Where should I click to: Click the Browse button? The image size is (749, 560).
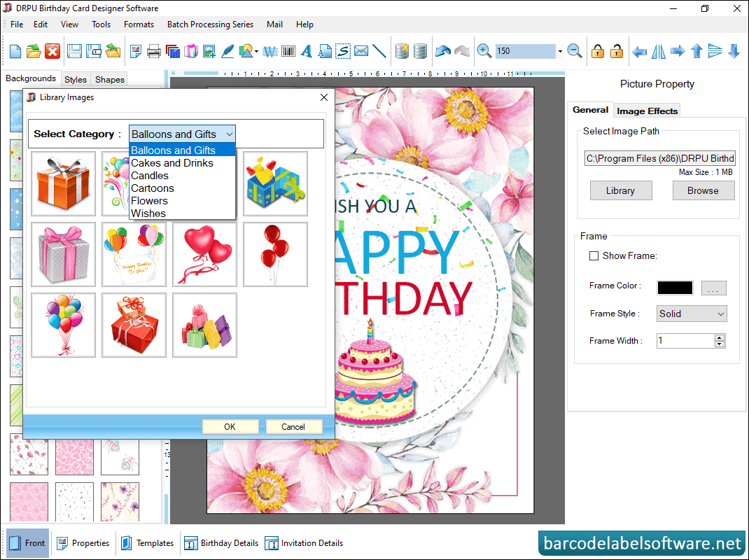[703, 190]
